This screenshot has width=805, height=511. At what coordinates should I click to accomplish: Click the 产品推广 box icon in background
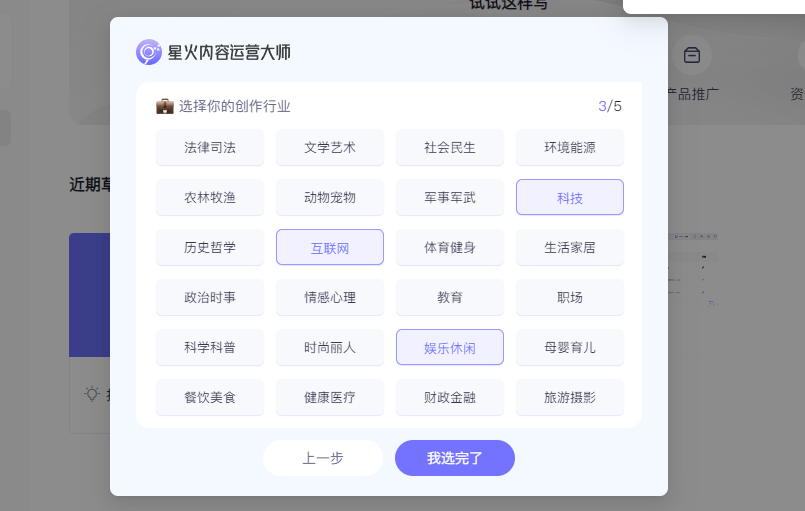(x=692, y=55)
